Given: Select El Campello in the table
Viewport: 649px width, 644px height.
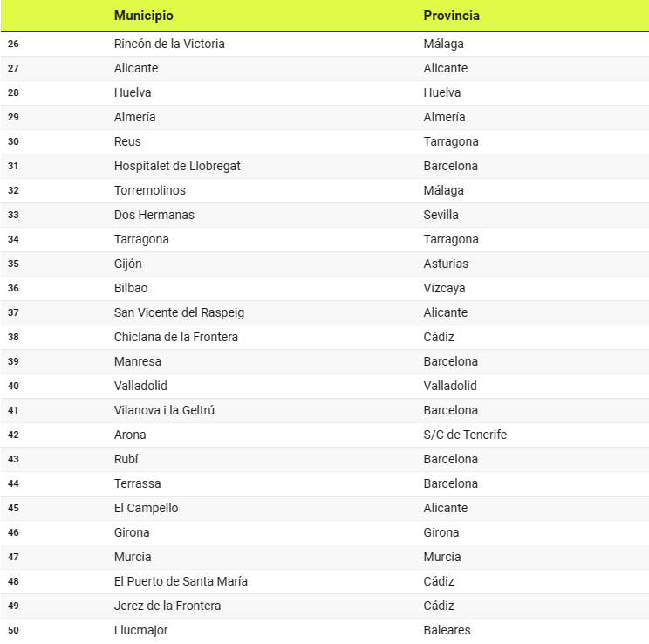Looking at the screenshot, I should (x=147, y=508).
